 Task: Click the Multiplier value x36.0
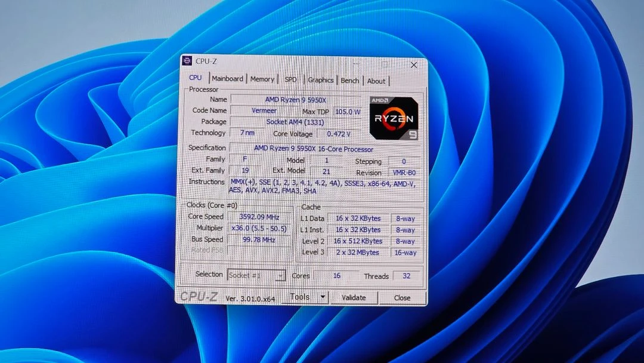point(259,228)
